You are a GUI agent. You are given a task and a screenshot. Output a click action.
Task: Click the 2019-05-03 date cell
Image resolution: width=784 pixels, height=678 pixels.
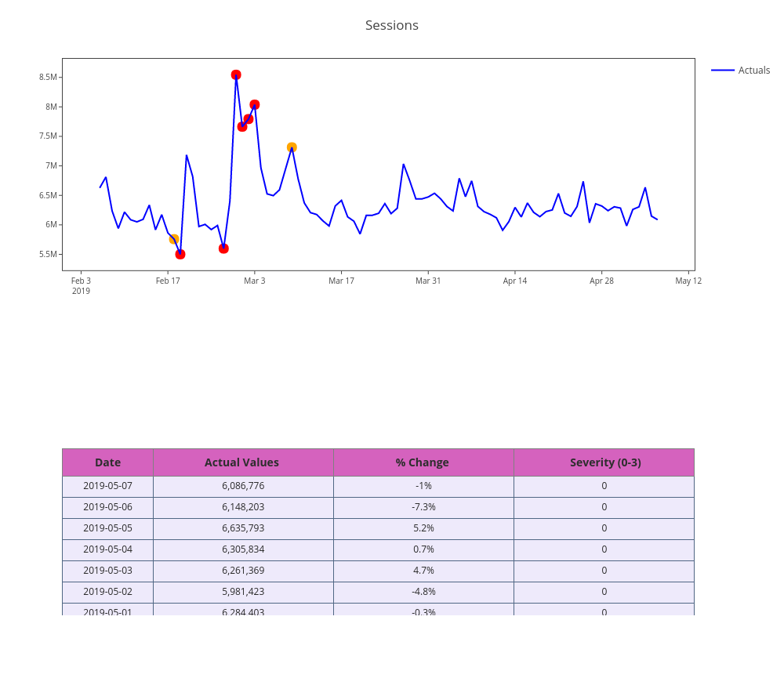[x=107, y=571]
